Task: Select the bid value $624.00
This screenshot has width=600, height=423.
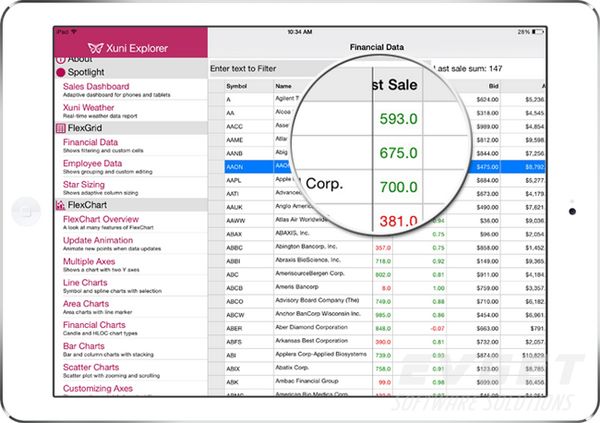Action: tap(487, 100)
